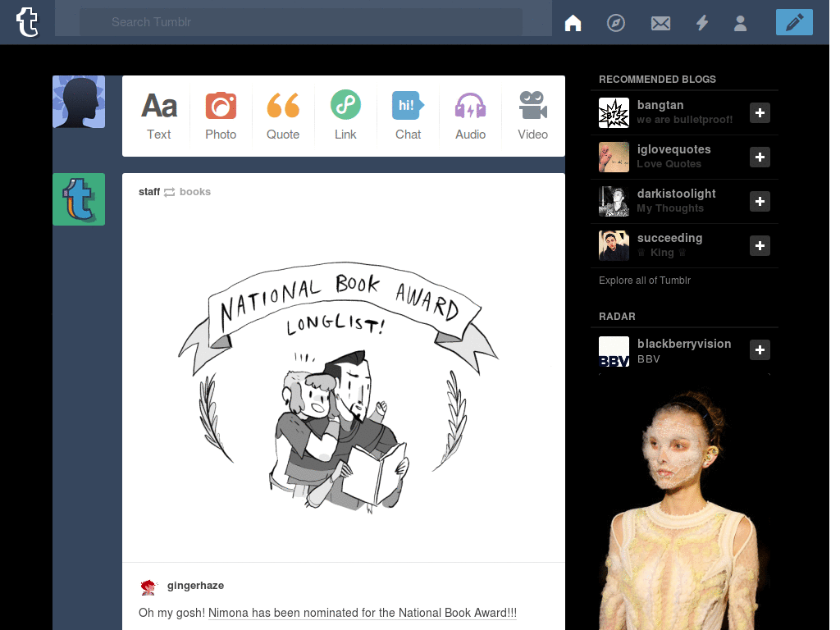Click the Search Tumblr field
Image resolution: width=840 pixels, height=630 pixels.
pos(301,22)
